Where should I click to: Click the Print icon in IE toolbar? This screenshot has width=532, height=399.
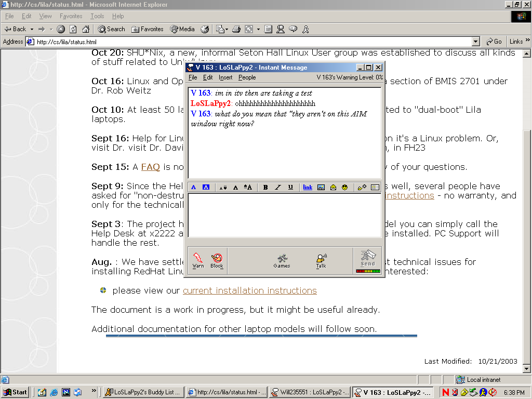pyautogui.click(x=236, y=29)
